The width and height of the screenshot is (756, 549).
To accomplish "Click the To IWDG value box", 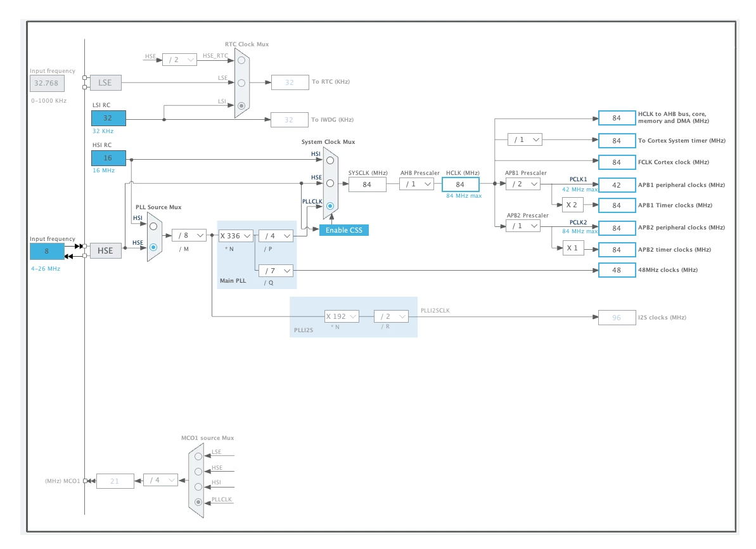I will click(x=290, y=120).
